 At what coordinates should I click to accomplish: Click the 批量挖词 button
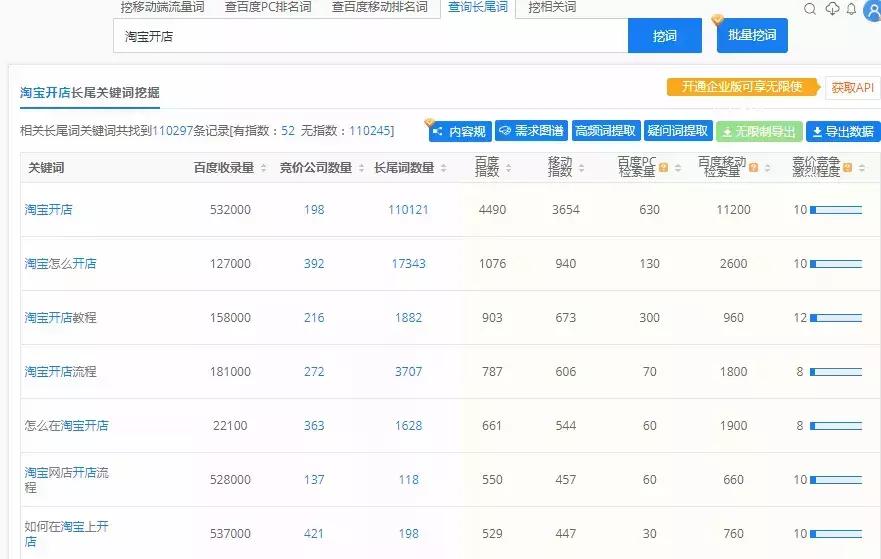click(752, 35)
